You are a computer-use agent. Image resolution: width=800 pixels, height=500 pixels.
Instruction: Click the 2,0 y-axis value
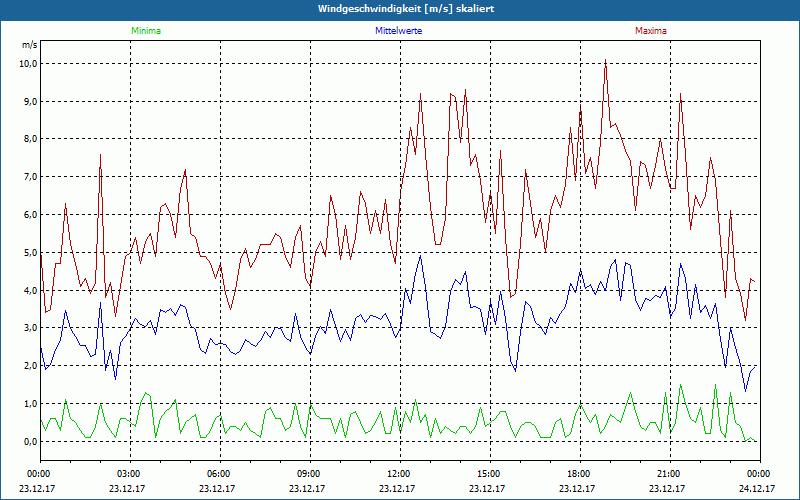tap(30, 366)
